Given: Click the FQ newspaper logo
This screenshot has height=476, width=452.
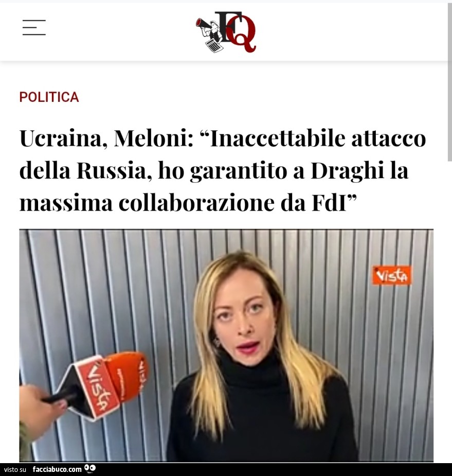Looking at the screenshot, I should click(x=226, y=32).
